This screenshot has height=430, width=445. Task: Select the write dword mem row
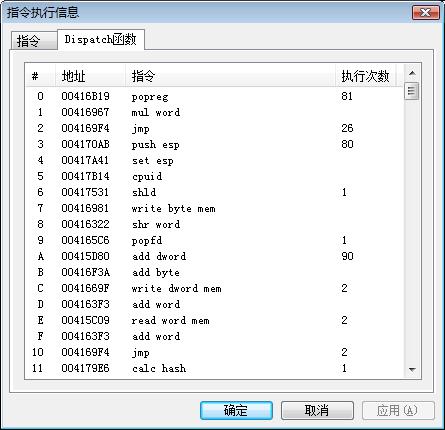pyautogui.click(x=214, y=288)
